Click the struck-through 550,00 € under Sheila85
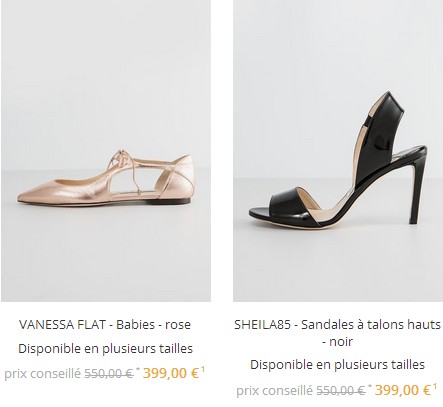The width and height of the screenshot is (443, 407). (x=341, y=391)
